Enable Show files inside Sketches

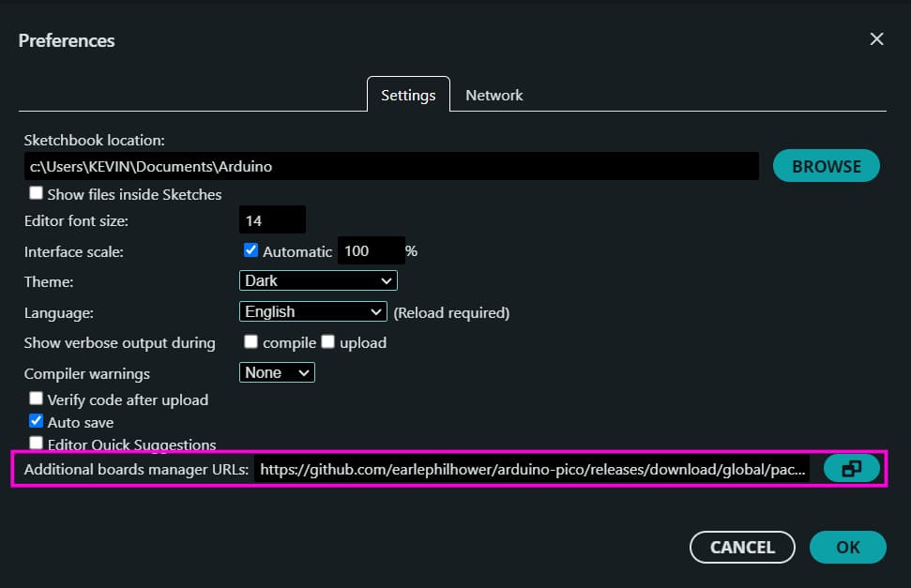click(x=36, y=192)
